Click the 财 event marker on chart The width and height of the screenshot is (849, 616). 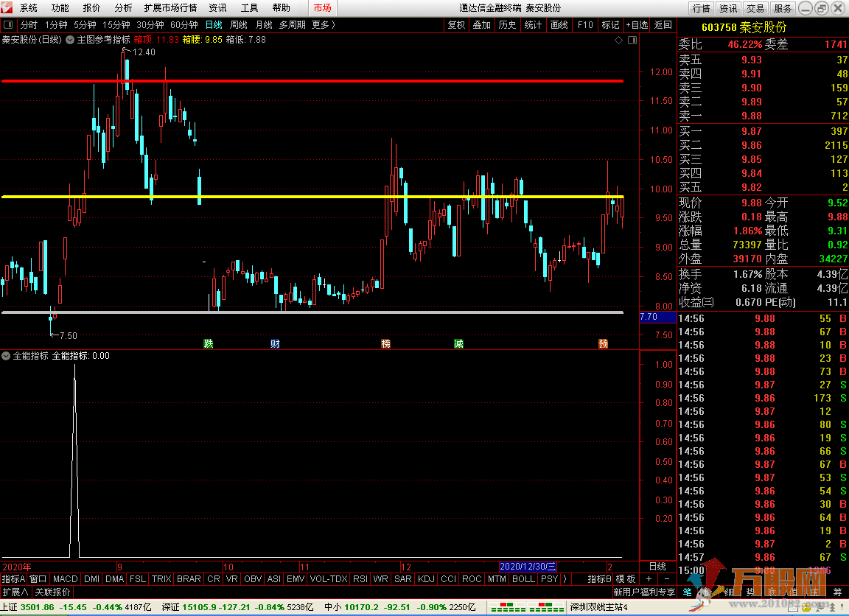pos(275,343)
